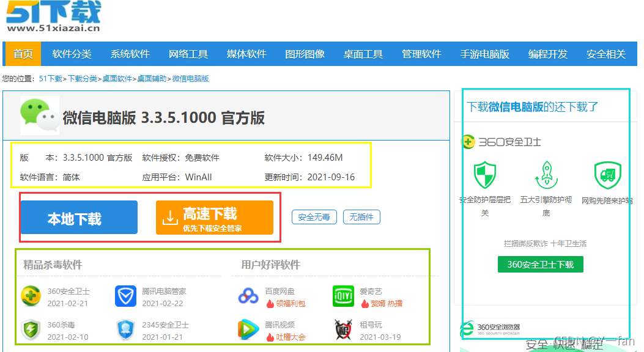Click the 精品杀毒软件 heading

click(53, 265)
